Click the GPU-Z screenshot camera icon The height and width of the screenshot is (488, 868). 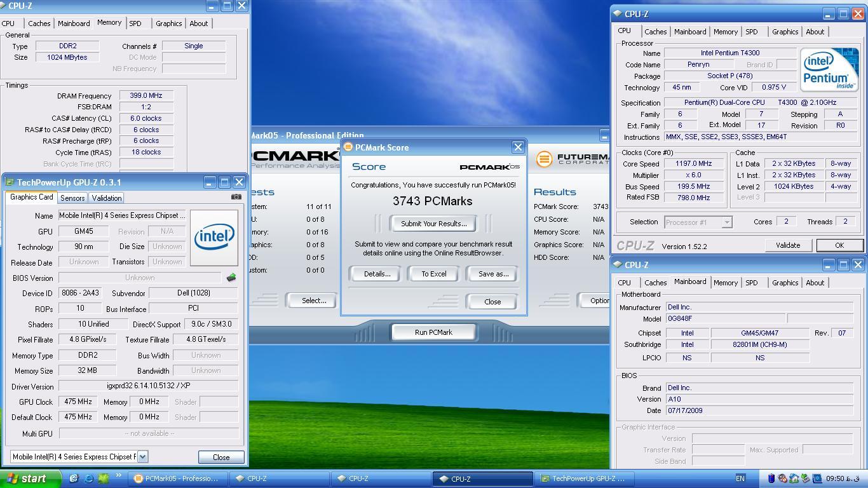[x=236, y=197]
